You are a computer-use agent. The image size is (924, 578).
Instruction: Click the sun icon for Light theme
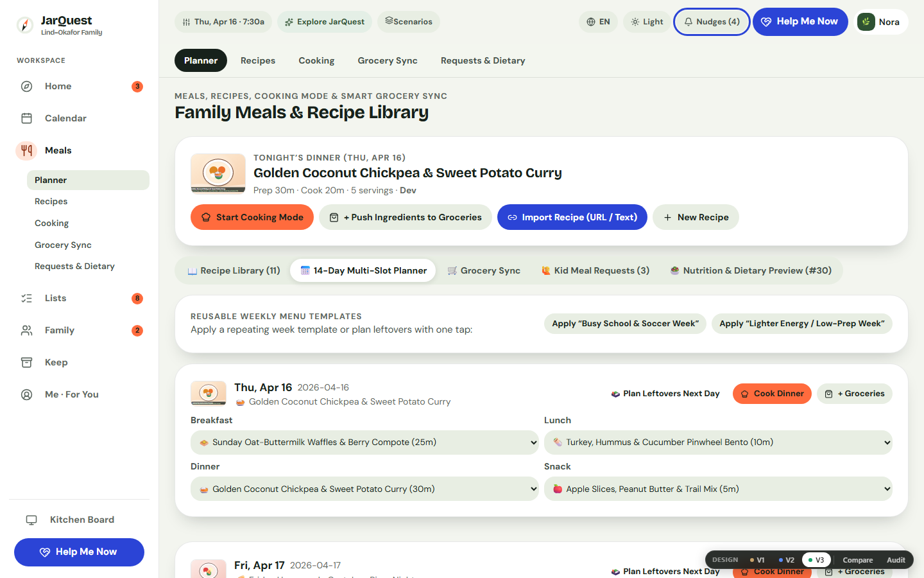tap(635, 22)
